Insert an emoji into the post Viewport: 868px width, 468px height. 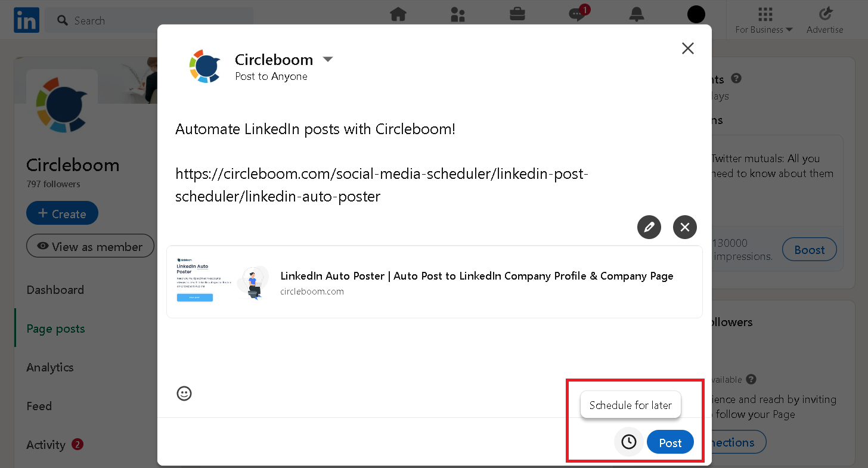click(x=184, y=393)
